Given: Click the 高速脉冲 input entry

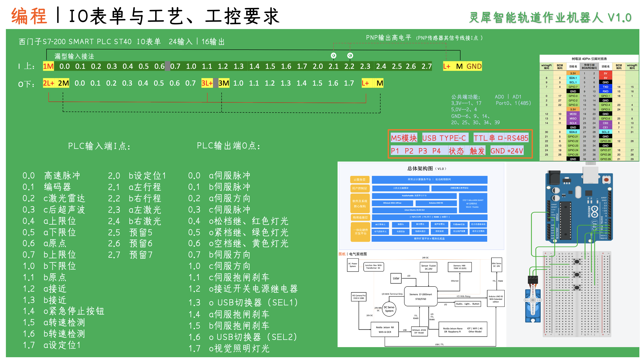Looking at the screenshot, I should (x=62, y=175).
